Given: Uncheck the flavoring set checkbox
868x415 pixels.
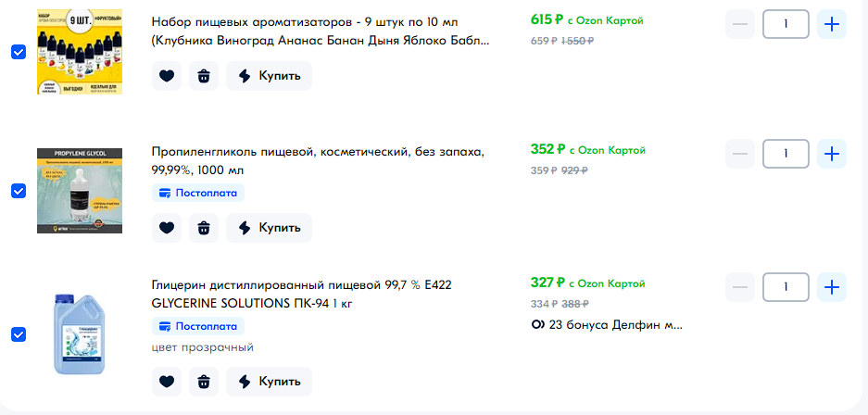Looking at the screenshot, I should pos(19,52).
